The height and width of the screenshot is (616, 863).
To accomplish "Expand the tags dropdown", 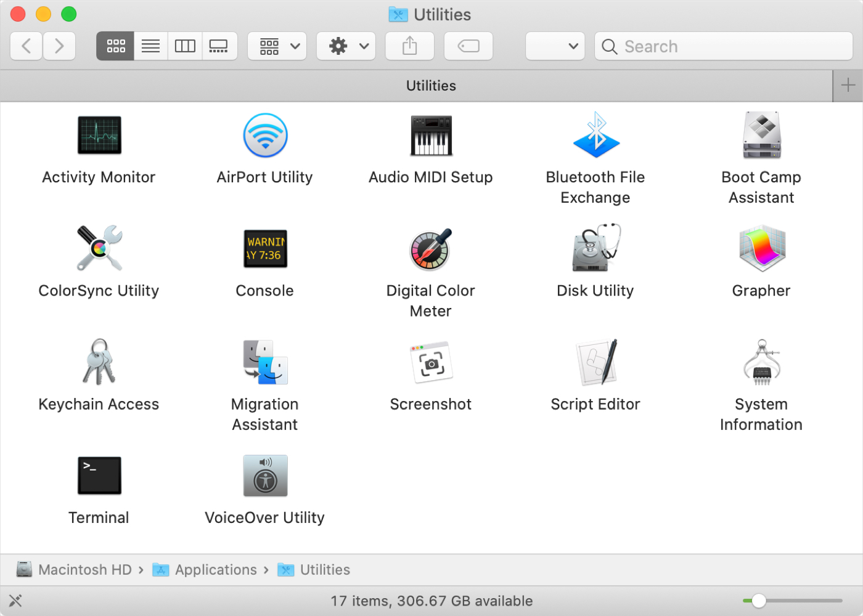I will 554,46.
